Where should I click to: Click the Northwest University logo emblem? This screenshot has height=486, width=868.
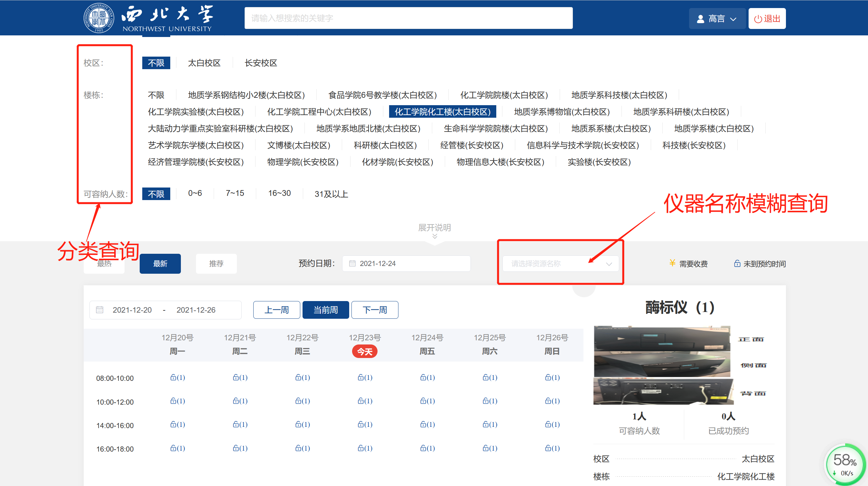click(98, 18)
